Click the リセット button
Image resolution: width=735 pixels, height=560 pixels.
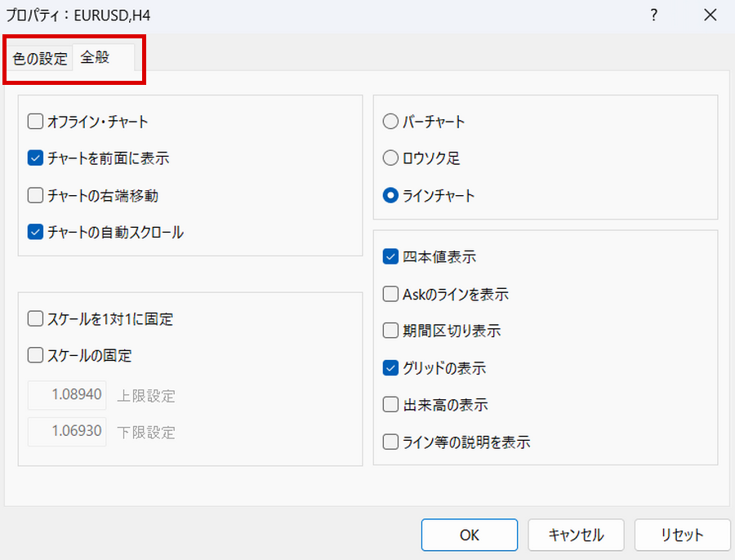[x=682, y=535]
